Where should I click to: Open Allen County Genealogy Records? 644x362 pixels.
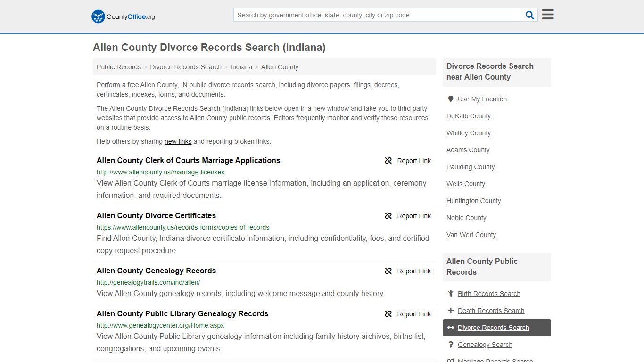pyautogui.click(x=156, y=271)
